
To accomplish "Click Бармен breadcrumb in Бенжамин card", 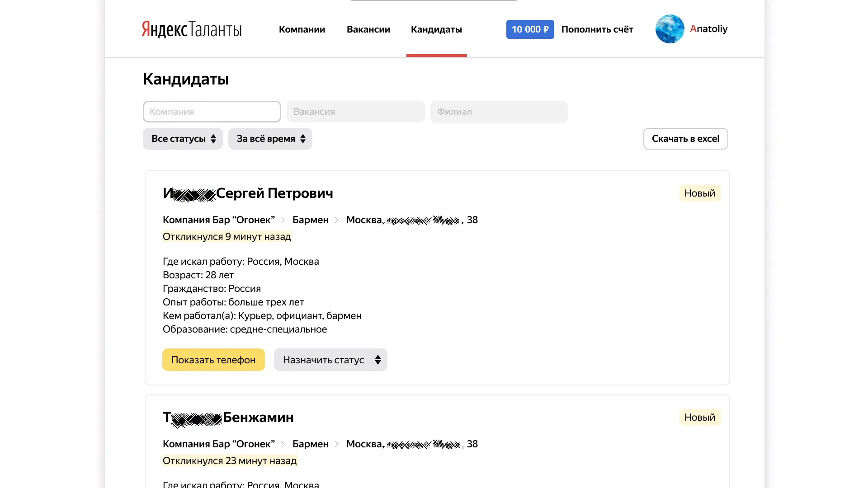I will pyautogui.click(x=311, y=444).
